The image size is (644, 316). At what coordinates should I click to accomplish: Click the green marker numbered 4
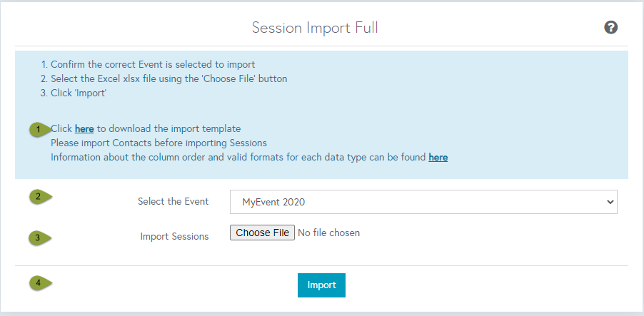40,282
